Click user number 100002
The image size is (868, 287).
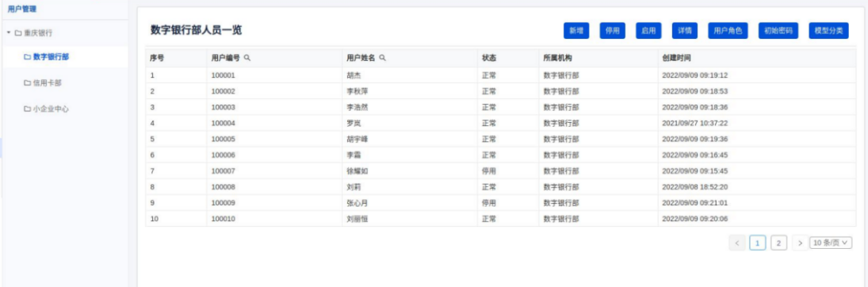tap(223, 91)
